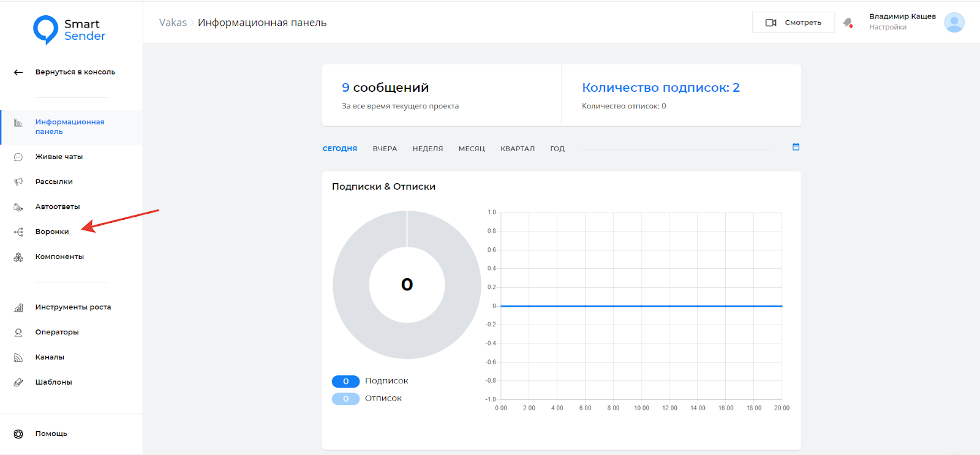The width and height of the screenshot is (980, 455).
Task: Click the user avatar picture
Action: point(954,23)
